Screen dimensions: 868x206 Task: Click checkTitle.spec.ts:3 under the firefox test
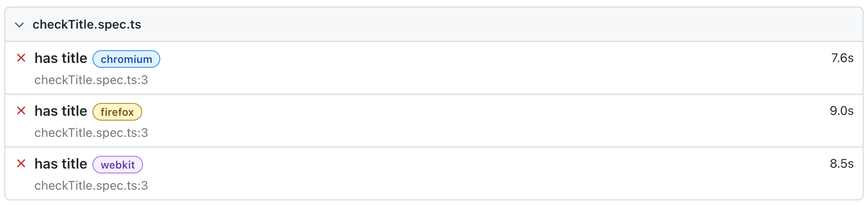point(91,133)
